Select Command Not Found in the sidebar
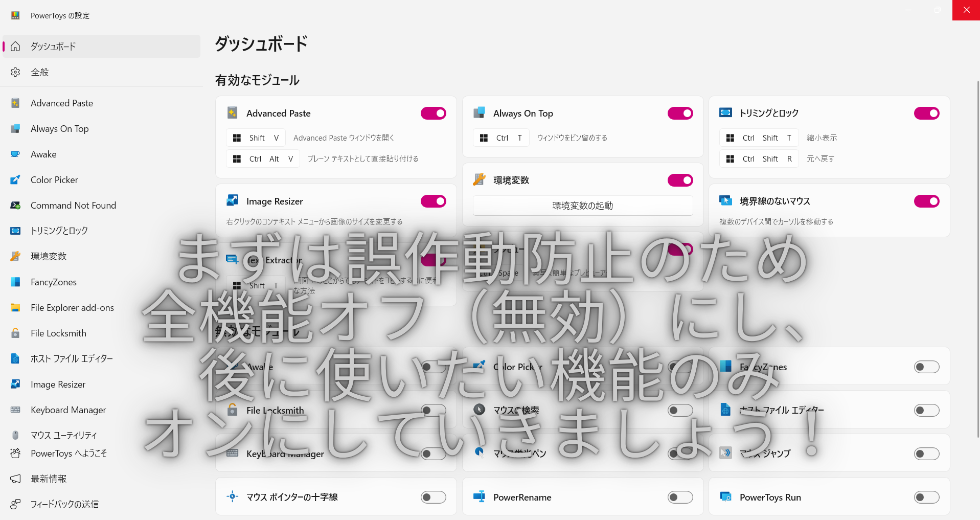 (x=101, y=206)
